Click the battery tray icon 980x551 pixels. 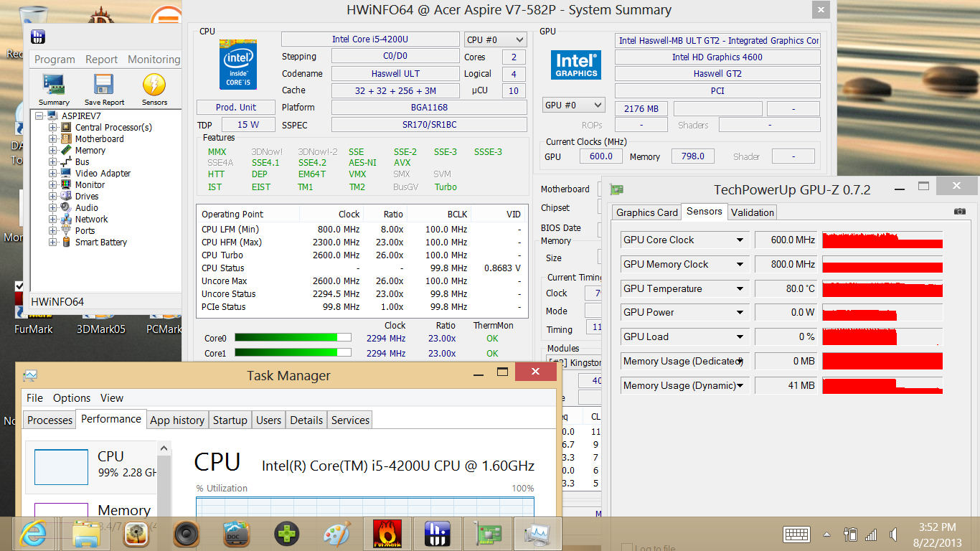pyautogui.click(x=851, y=534)
